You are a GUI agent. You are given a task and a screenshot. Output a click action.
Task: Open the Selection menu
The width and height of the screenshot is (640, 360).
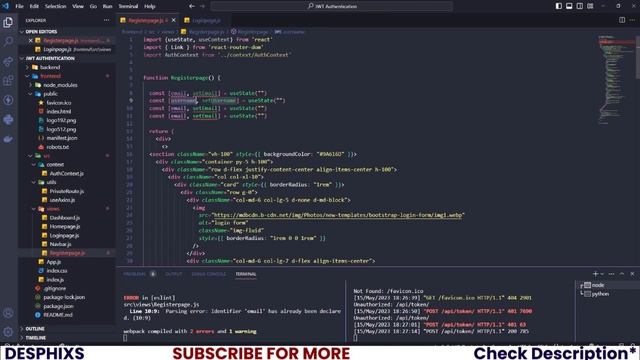tap(55, 6)
